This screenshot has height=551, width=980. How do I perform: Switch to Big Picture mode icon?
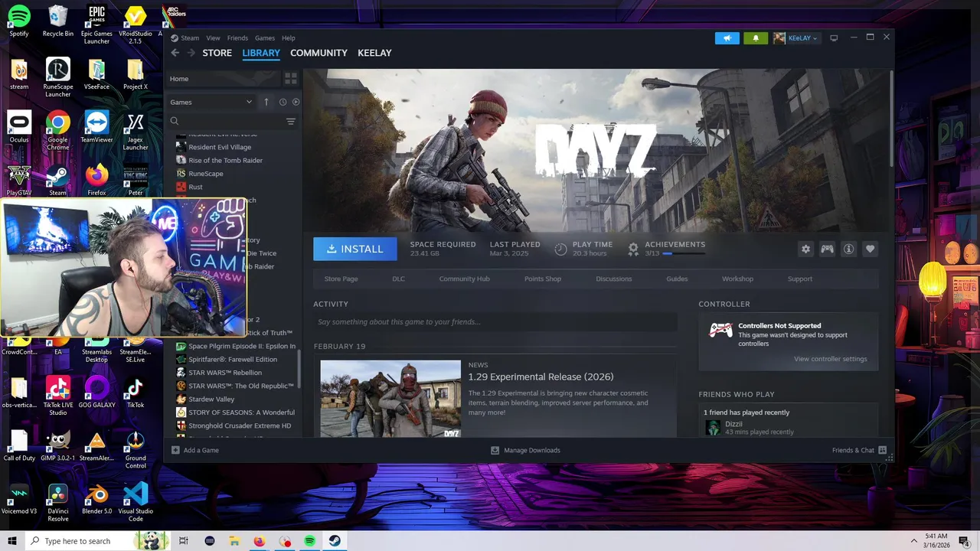coord(834,38)
